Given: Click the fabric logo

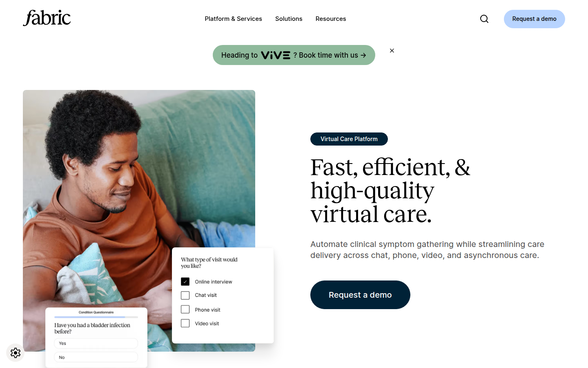Looking at the screenshot, I should point(47,18).
